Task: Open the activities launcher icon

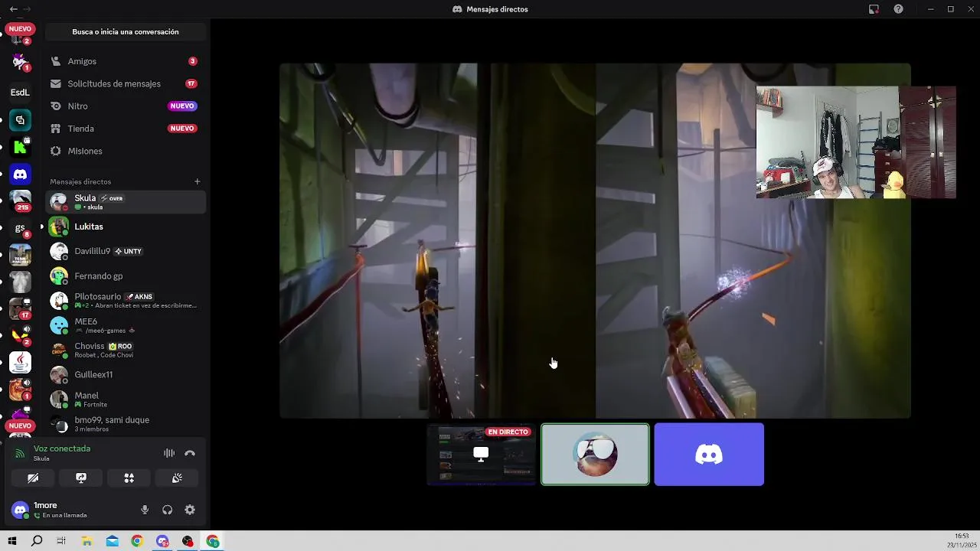Action: click(129, 478)
